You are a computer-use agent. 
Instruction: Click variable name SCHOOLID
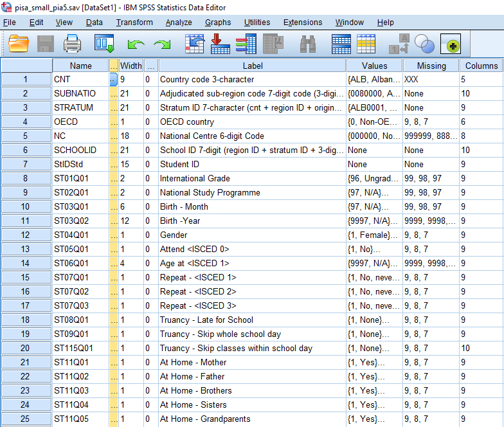(75, 150)
